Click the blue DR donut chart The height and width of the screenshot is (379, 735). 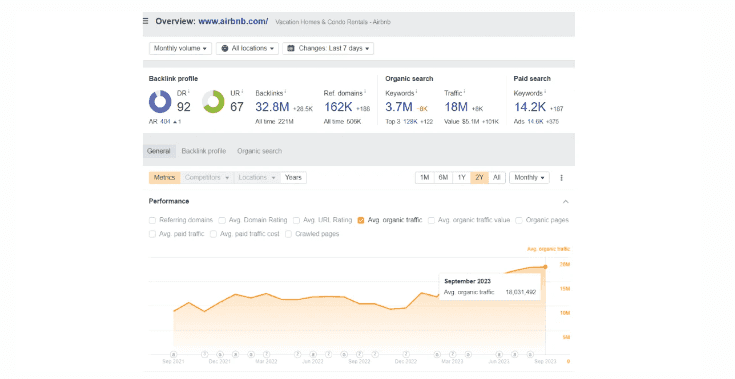pyautogui.click(x=160, y=102)
